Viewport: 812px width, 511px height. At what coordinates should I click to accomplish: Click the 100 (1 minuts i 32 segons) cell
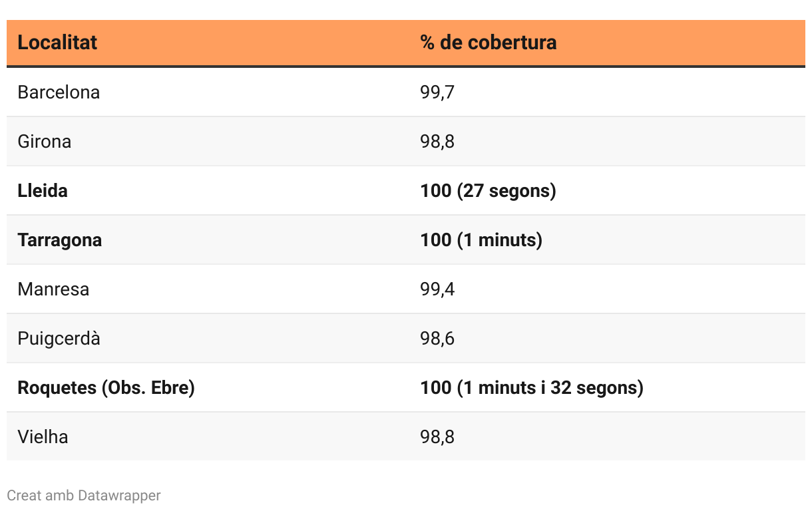point(532,387)
